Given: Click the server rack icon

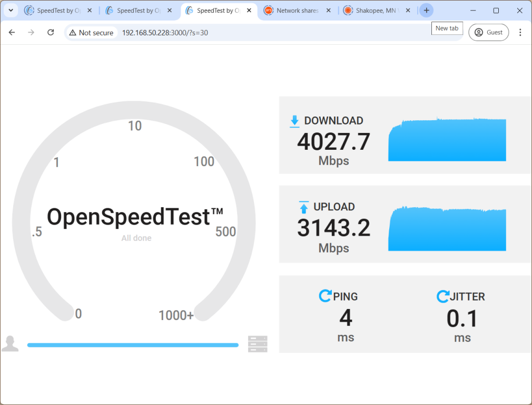Looking at the screenshot, I should tap(258, 344).
